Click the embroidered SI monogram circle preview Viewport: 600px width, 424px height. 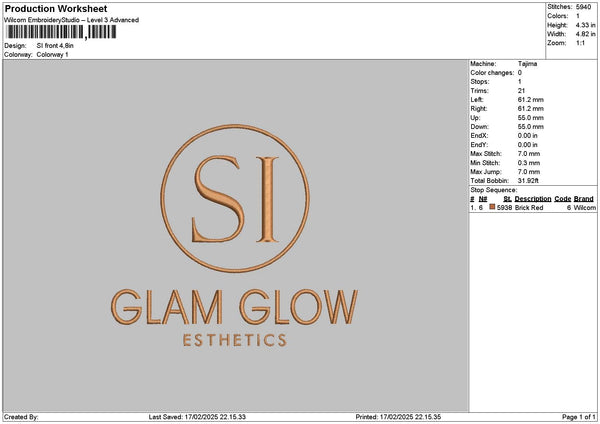[235, 198]
